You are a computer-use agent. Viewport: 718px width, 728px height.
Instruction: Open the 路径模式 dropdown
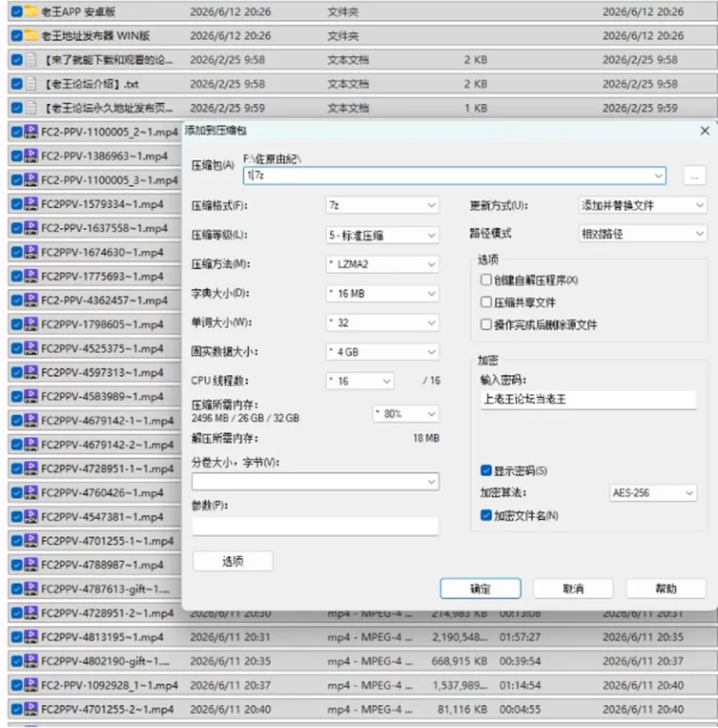(642, 233)
